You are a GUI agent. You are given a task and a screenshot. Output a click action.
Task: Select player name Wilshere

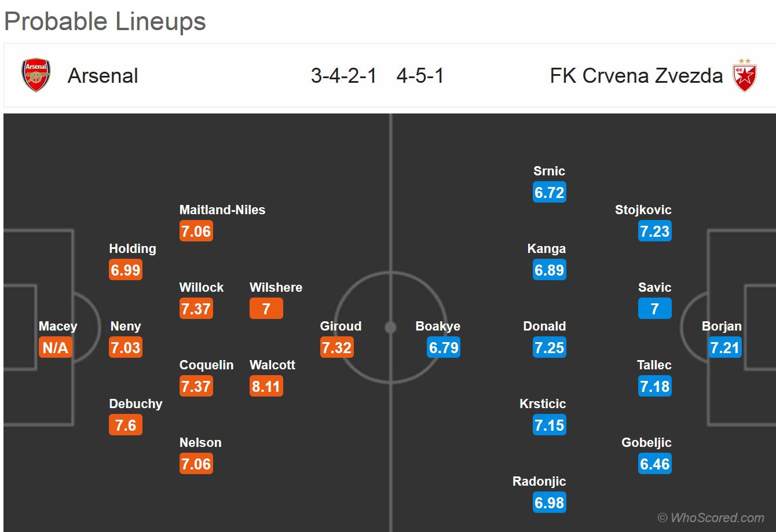tap(276, 288)
